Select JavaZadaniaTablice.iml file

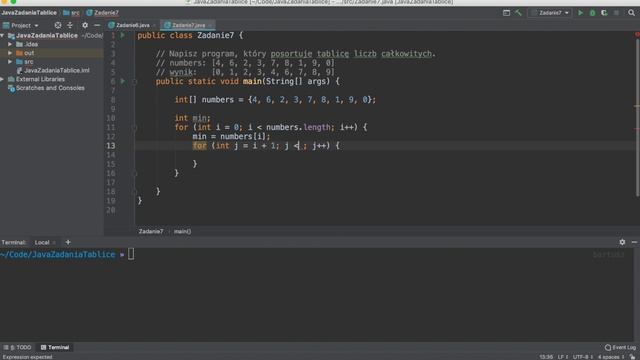[57, 71]
